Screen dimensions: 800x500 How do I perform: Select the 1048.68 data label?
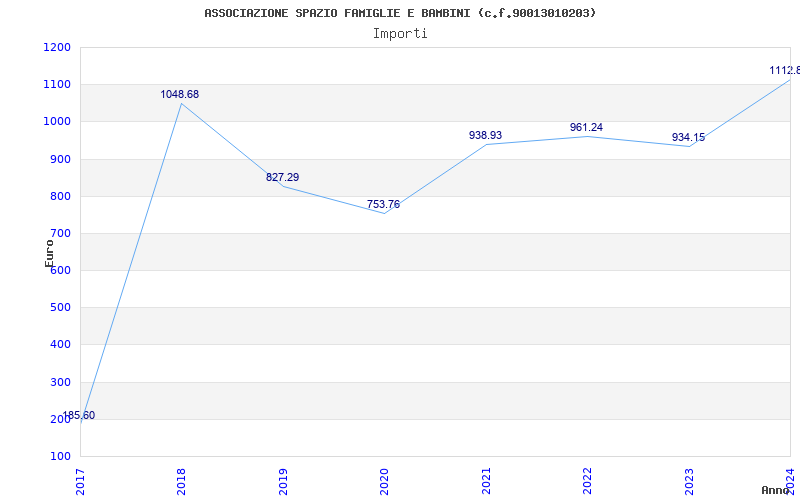click(x=180, y=94)
